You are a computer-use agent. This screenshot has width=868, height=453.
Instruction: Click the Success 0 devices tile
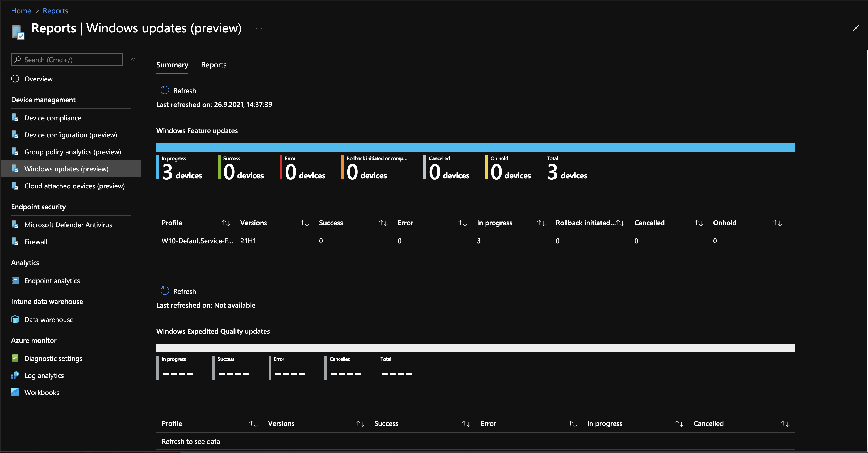point(241,168)
